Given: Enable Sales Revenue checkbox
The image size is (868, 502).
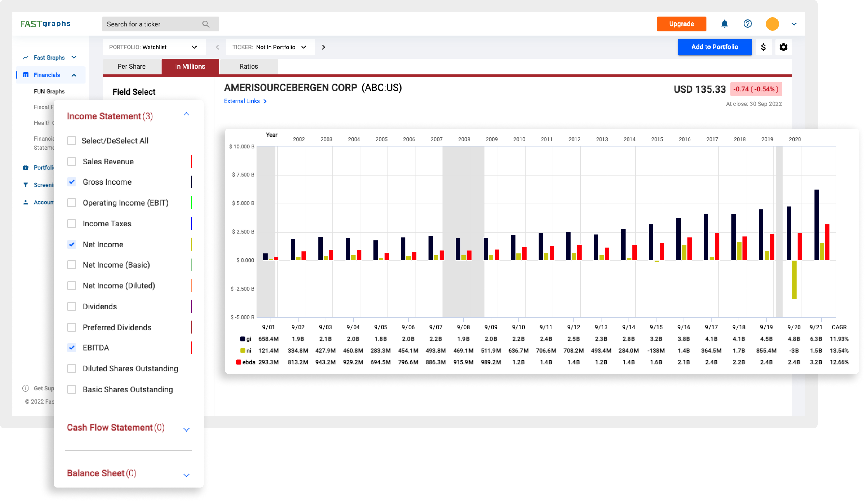Looking at the screenshot, I should 72,161.
